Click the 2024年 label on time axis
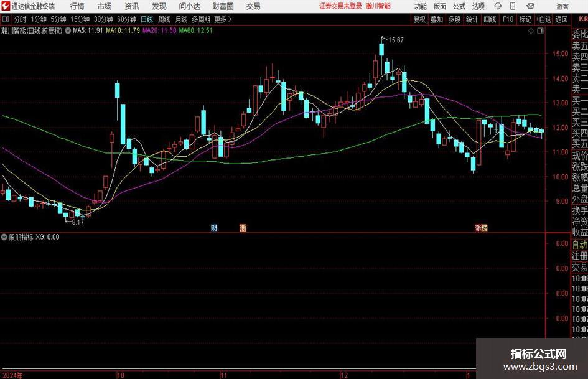588x379 pixels. 12,375
